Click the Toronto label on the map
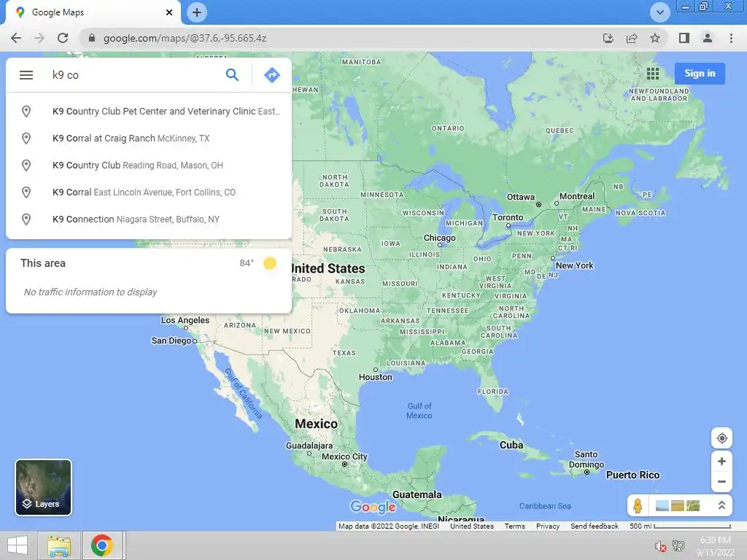Image resolution: width=747 pixels, height=560 pixels. (508, 217)
